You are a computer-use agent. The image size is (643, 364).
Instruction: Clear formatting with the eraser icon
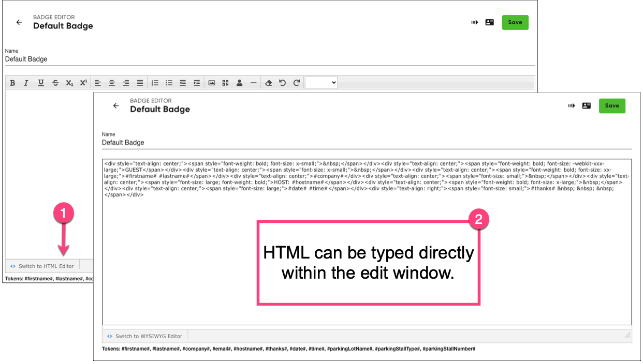click(x=268, y=82)
